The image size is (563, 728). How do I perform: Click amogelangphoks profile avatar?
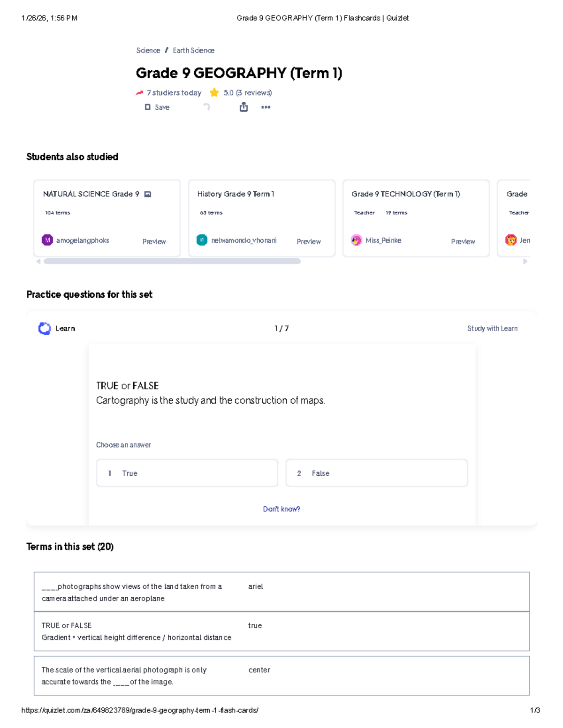(x=47, y=240)
